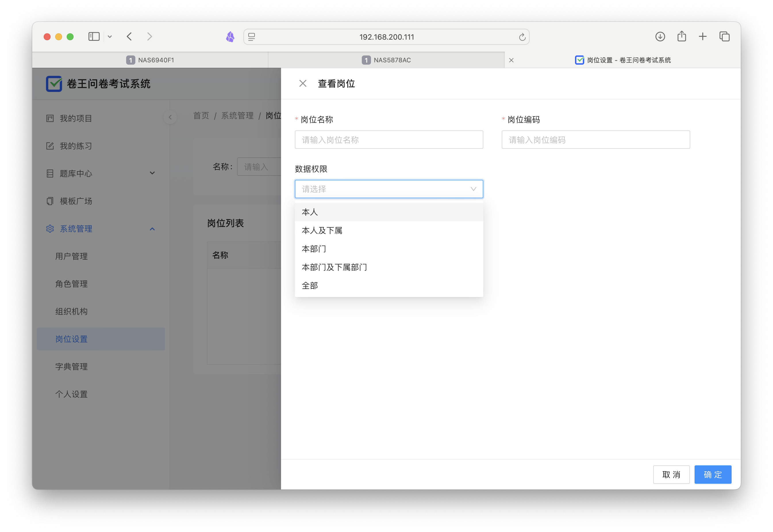
Task: Open a new tab with the plus icon
Action: tap(703, 36)
